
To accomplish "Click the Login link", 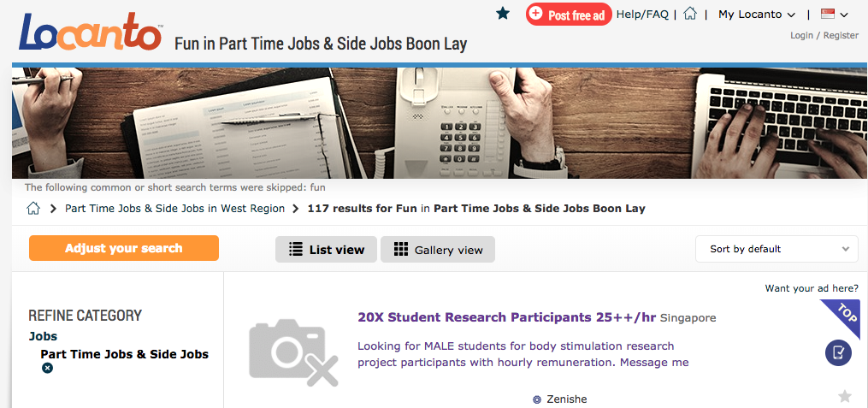I will click(801, 36).
